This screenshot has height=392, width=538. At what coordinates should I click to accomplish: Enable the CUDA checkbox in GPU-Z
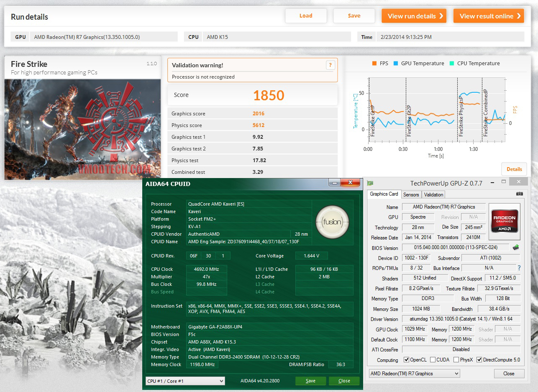(x=433, y=360)
